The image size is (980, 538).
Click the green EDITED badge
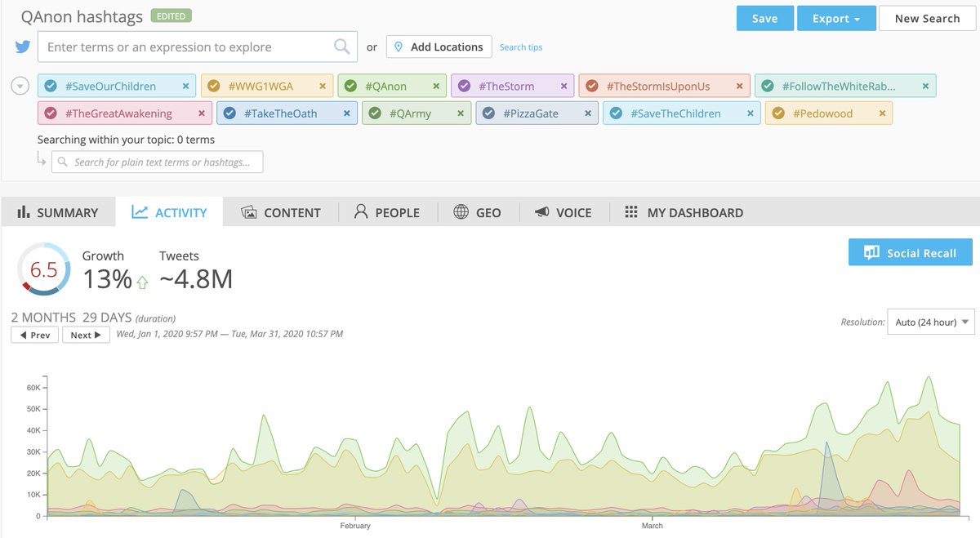point(171,16)
